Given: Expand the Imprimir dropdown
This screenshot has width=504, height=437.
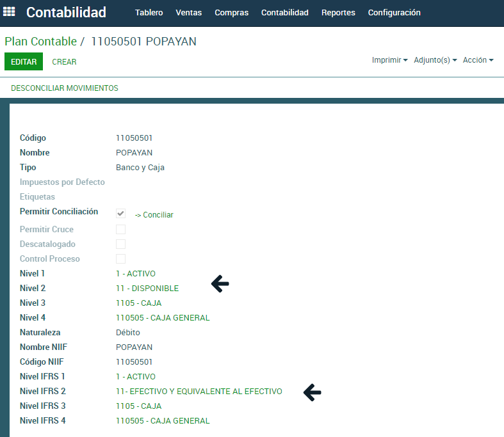Looking at the screenshot, I should click(x=390, y=60).
